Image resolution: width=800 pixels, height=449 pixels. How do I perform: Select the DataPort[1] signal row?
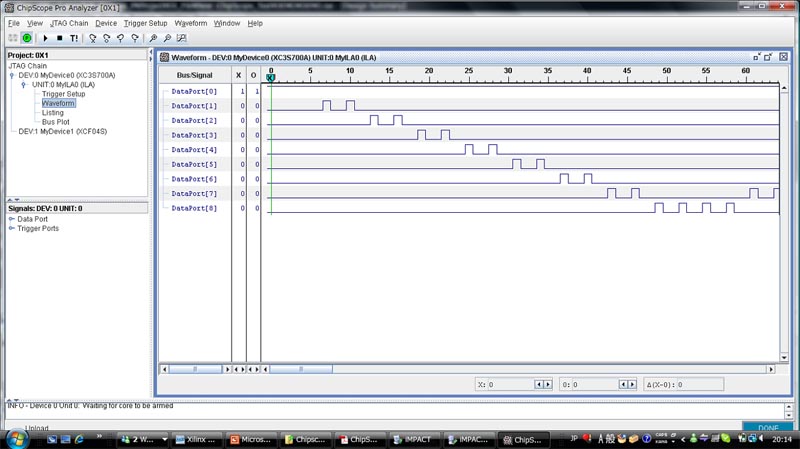[x=194, y=106]
